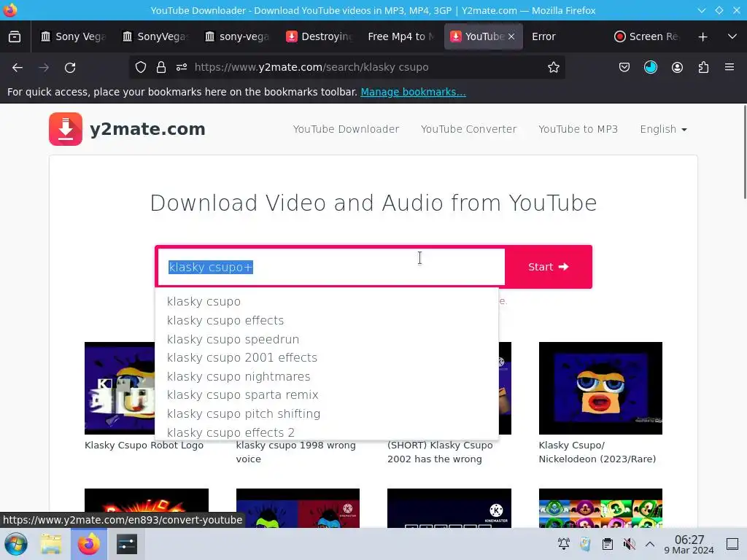Screen dimensions: 747x560
Task: Click Firefox icon in the taskbar
Action: point(89,544)
